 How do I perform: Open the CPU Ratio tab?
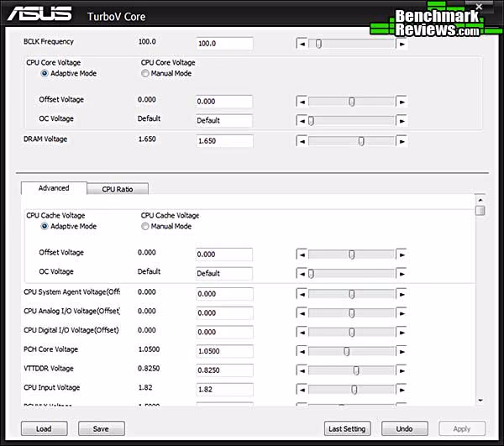click(x=118, y=189)
